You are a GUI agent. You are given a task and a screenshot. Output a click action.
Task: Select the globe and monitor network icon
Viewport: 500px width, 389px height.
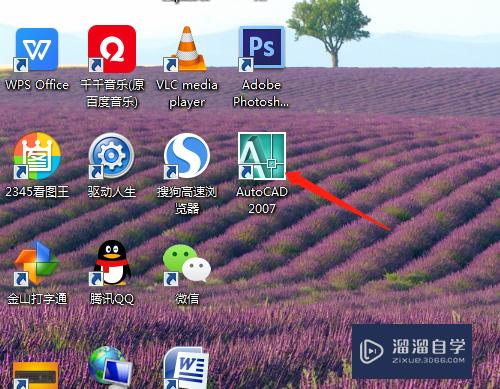[x=111, y=367]
